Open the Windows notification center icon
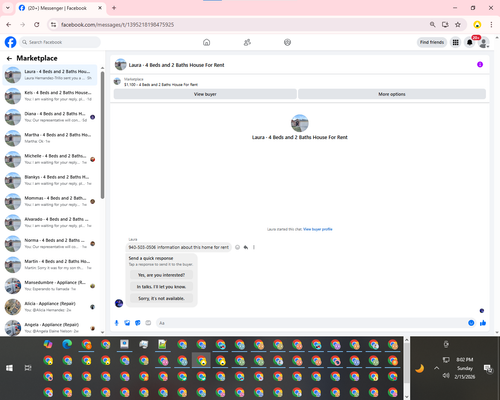Viewport: 500px width, 400px height. 488,368
